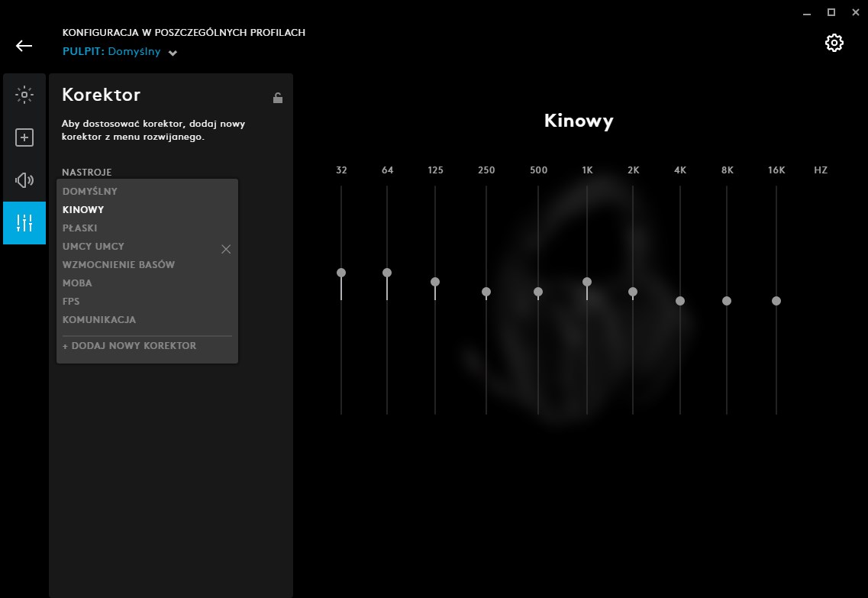The image size is (868, 598).
Task: Open the settings gear icon
Action: click(834, 43)
